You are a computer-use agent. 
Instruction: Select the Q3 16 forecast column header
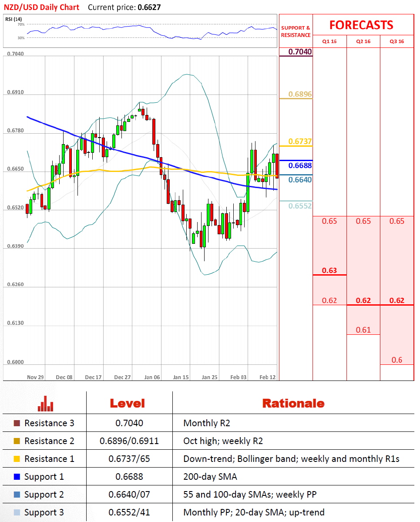coord(397,41)
